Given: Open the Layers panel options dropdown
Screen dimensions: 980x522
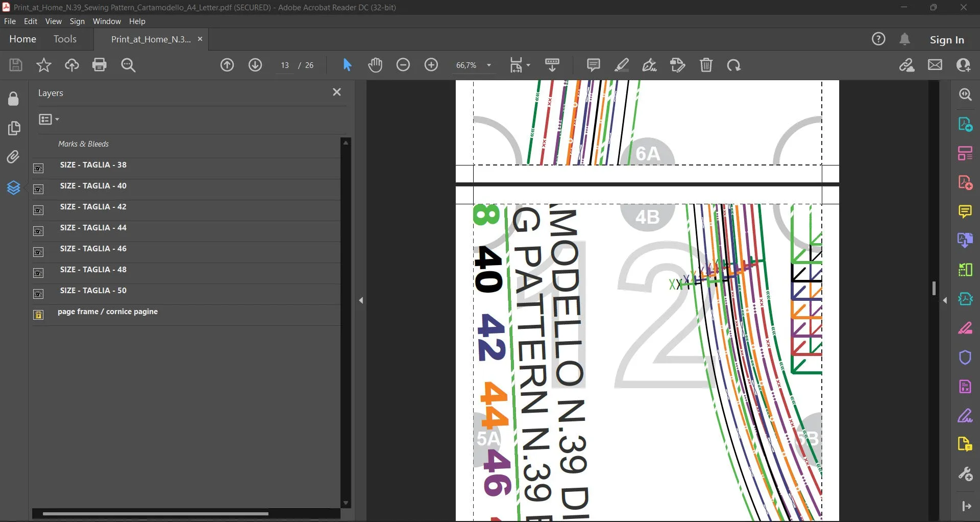Looking at the screenshot, I should click(49, 120).
